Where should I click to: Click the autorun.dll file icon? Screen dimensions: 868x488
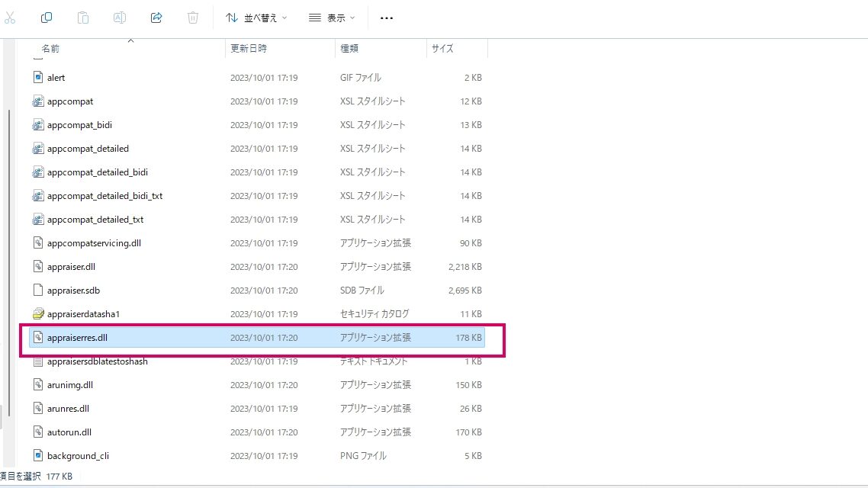[37, 432]
